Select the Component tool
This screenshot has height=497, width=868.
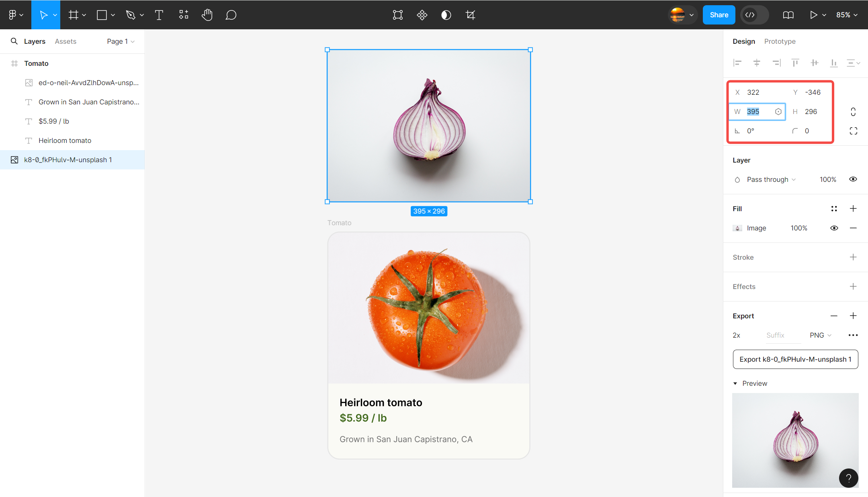(183, 15)
